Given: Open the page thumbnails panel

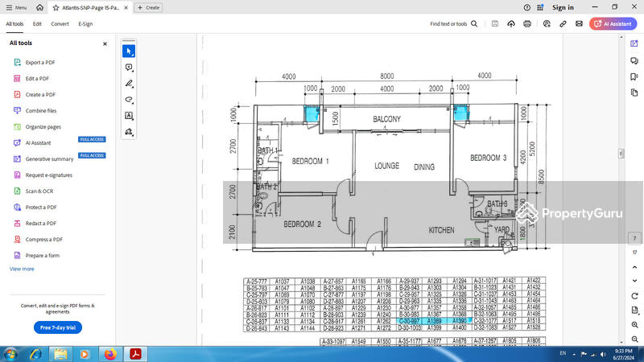Looking at the screenshot, I should point(634,93).
